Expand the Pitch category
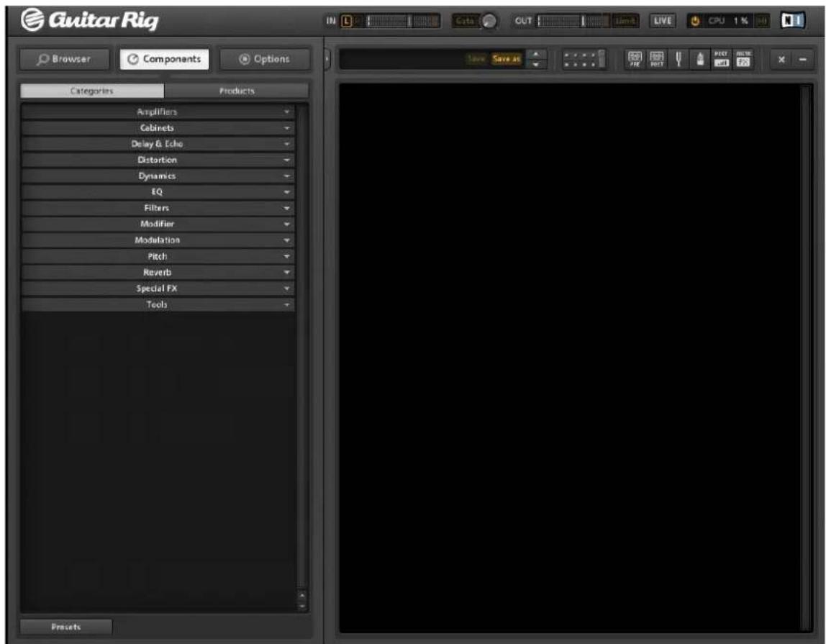 (x=158, y=256)
